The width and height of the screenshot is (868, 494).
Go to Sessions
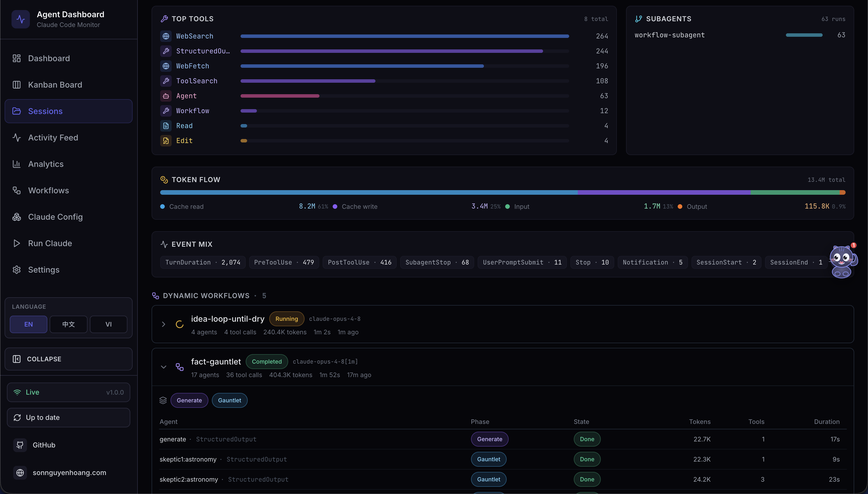click(x=69, y=111)
